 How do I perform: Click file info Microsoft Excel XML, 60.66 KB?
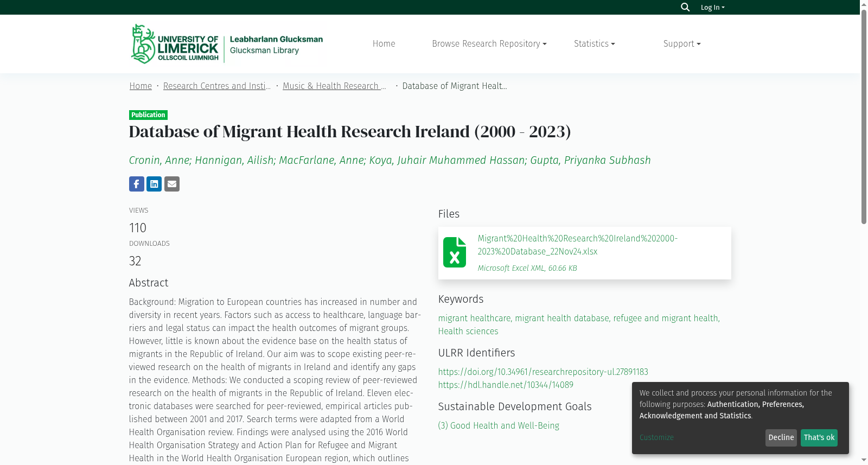click(x=527, y=268)
